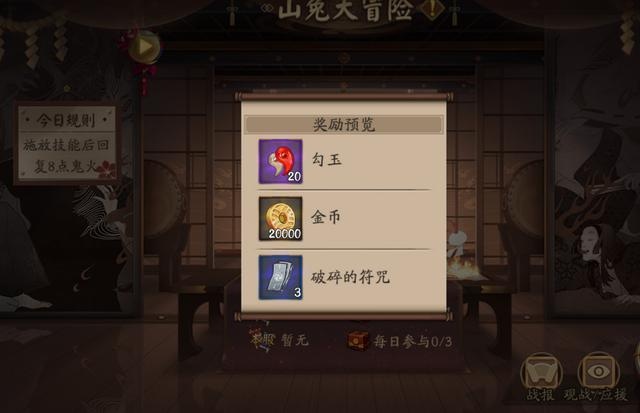The width and height of the screenshot is (640, 413).
Task: Open the 今日规则 rules board
Action: pyautogui.click(x=67, y=142)
